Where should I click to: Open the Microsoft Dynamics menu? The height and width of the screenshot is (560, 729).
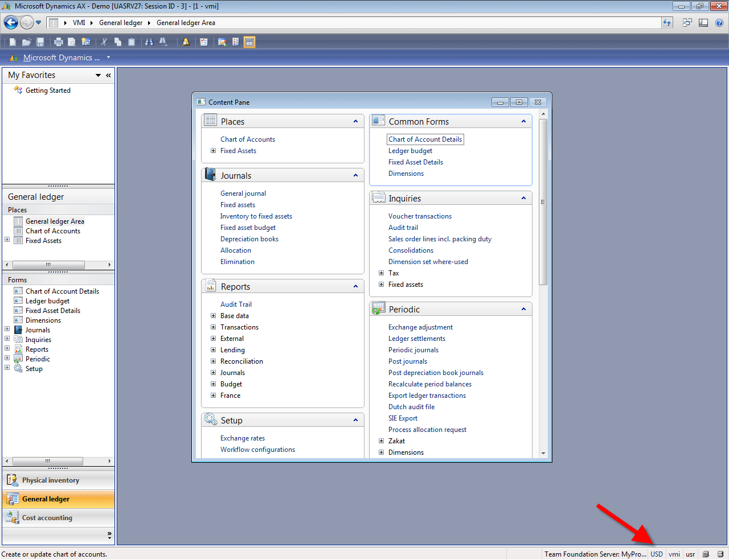[x=62, y=57]
